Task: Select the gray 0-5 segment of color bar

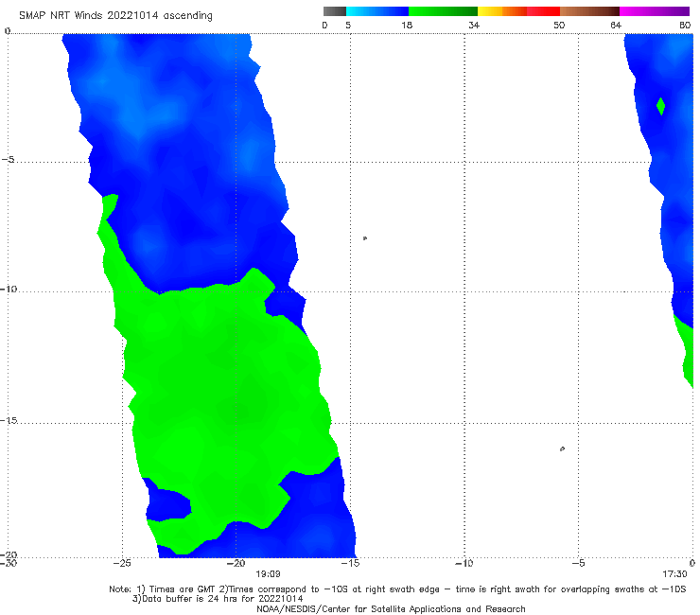Action: [x=335, y=11]
